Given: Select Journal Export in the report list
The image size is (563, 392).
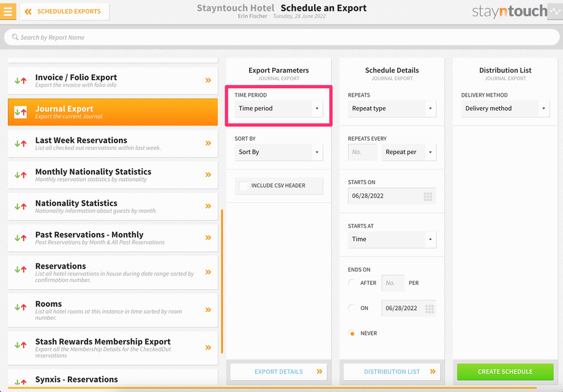Looking at the screenshot, I should (x=113, y=112).
